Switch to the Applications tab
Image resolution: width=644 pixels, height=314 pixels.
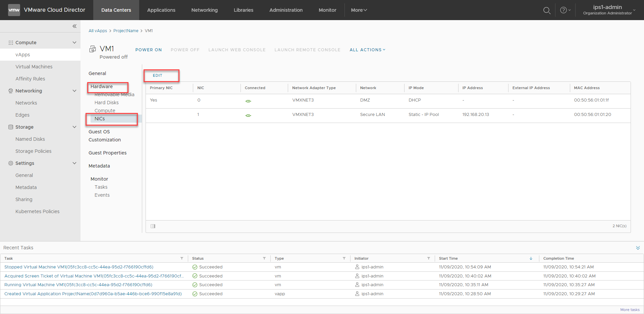pyautogui.click(x=161, y=10)
